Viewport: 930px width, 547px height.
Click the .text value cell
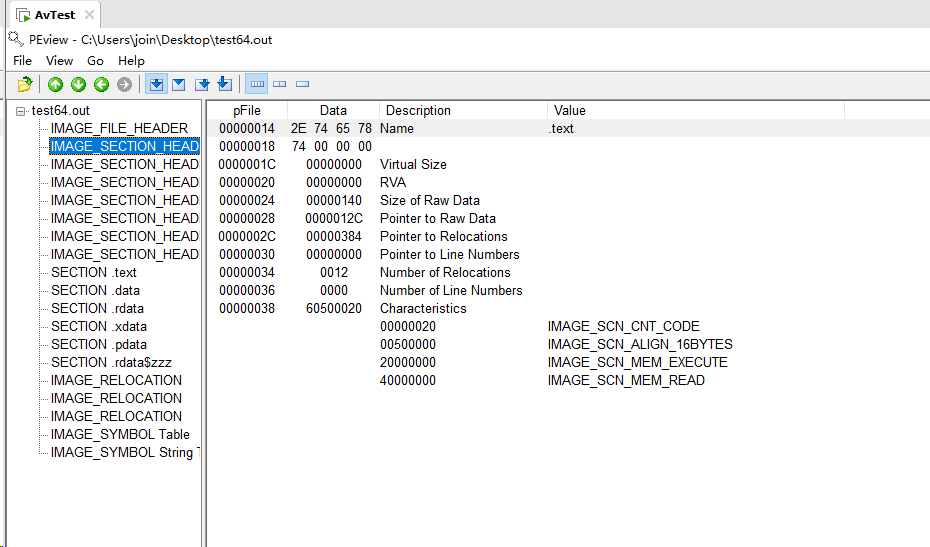click(x=561, y=128)
